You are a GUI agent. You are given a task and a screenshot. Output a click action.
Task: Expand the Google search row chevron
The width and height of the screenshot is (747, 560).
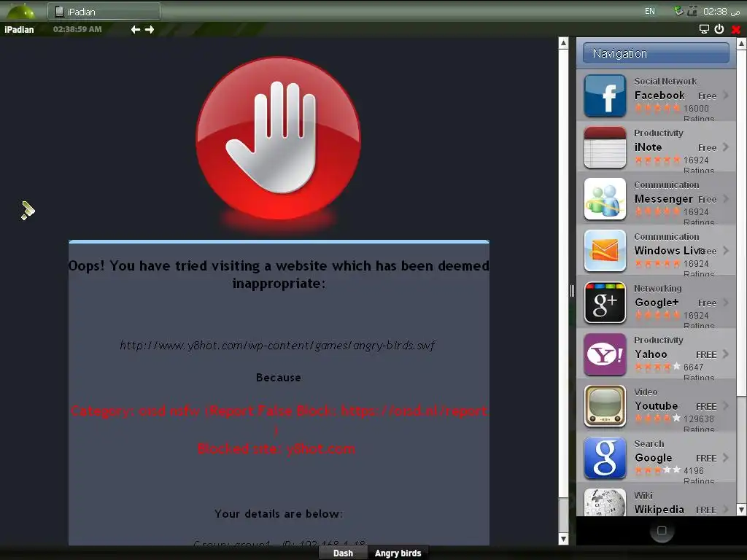pyautogui.click(x=726, y=458)
